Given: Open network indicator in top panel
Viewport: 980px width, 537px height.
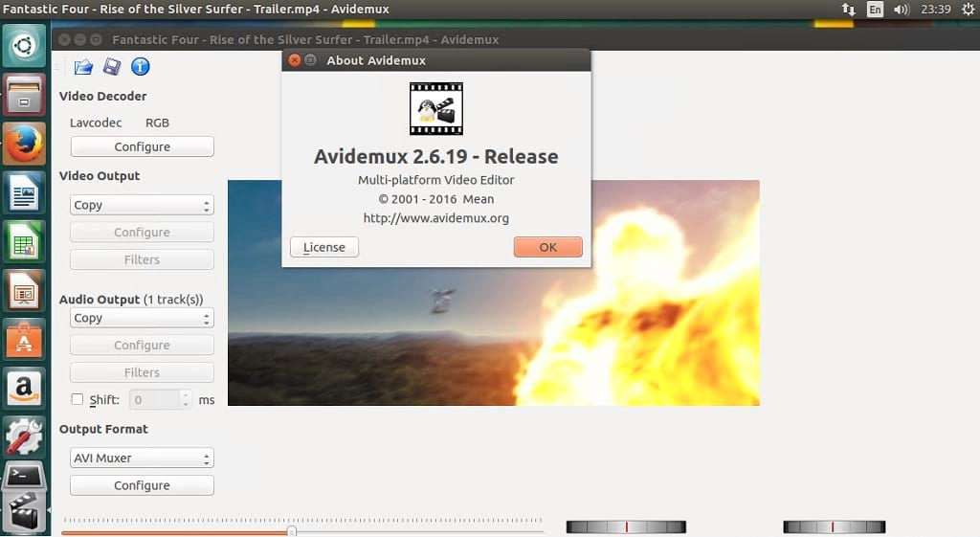Looking at the screenshot, I should [x=848, y=10].
